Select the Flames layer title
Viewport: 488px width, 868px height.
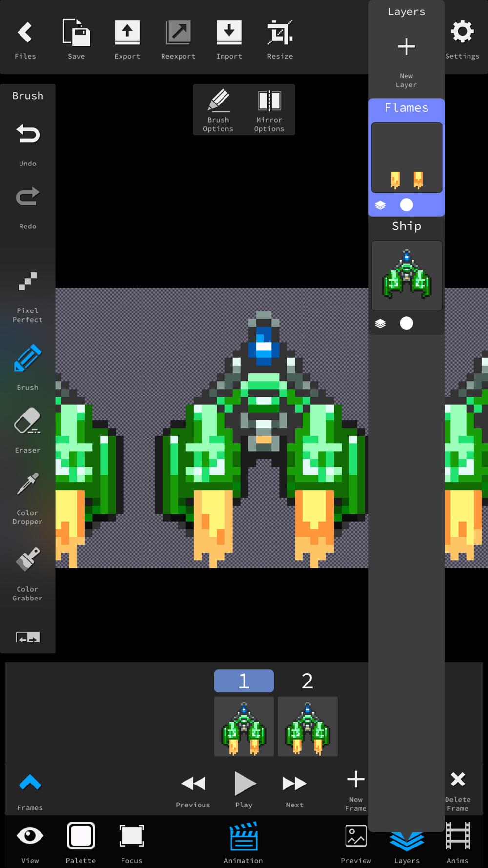tap(407, 108)
